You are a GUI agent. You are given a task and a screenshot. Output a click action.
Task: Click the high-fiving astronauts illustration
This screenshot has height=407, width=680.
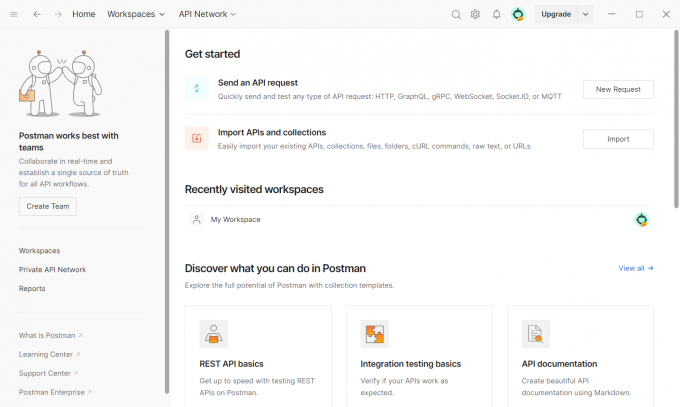click(61, 83)
